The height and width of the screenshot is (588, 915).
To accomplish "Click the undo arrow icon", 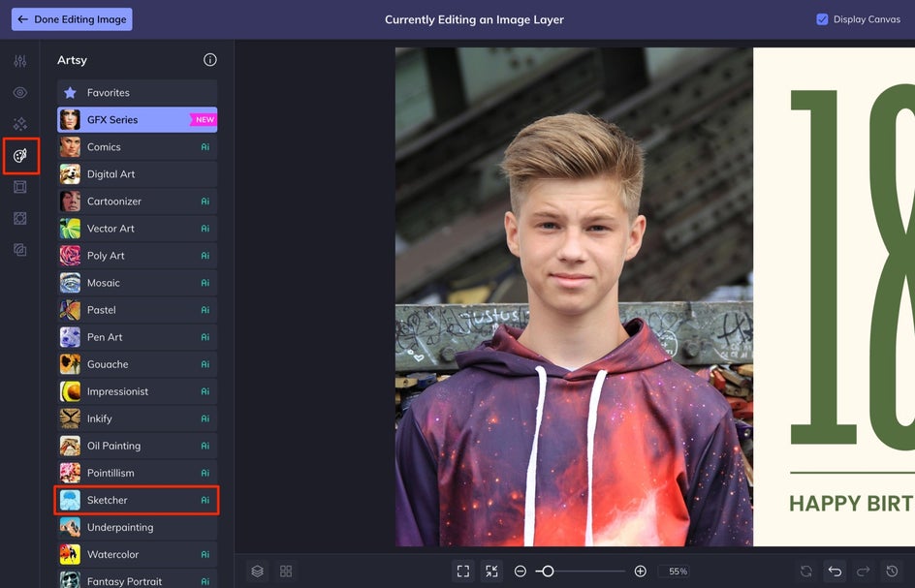I will pos(836,572).
